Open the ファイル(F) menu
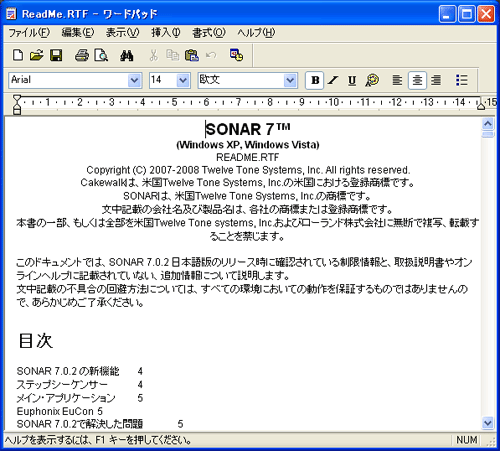The height and width of the screenshot is (451, 500). (x=29, y=33)
